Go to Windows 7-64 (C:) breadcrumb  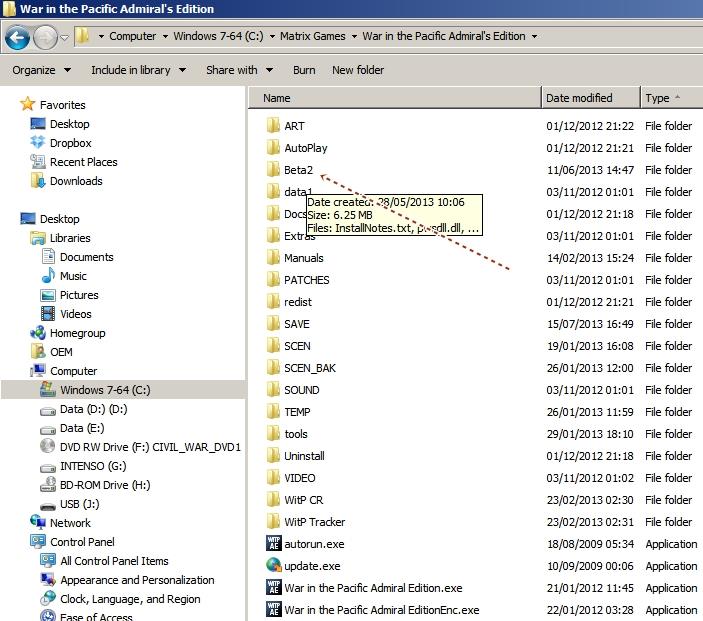(x=218, y=36)
